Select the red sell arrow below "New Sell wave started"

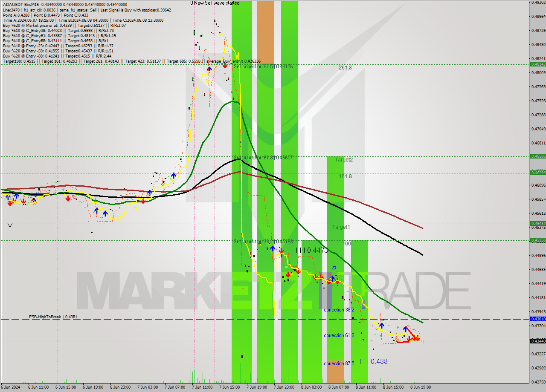[225, 66]
